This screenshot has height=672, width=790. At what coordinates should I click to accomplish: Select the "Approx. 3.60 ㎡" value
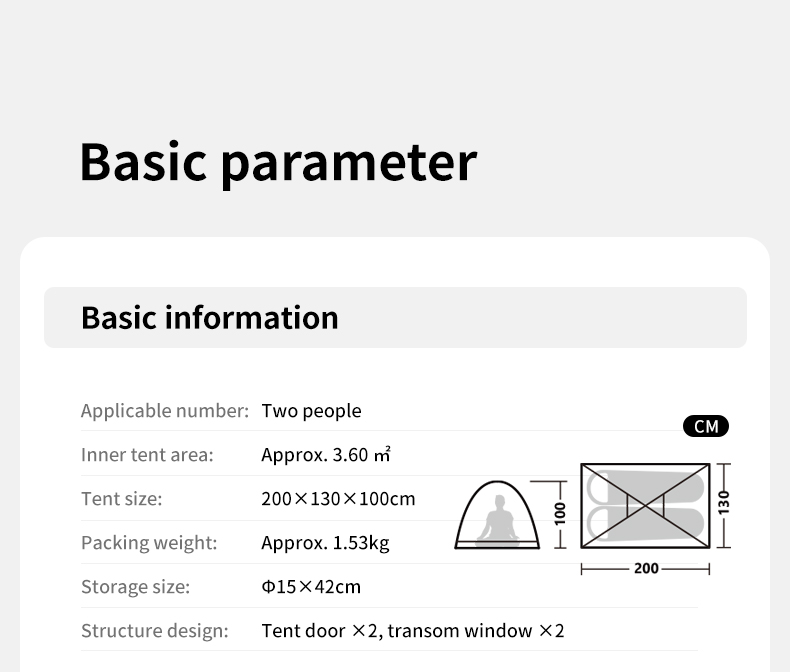[325, 455]
